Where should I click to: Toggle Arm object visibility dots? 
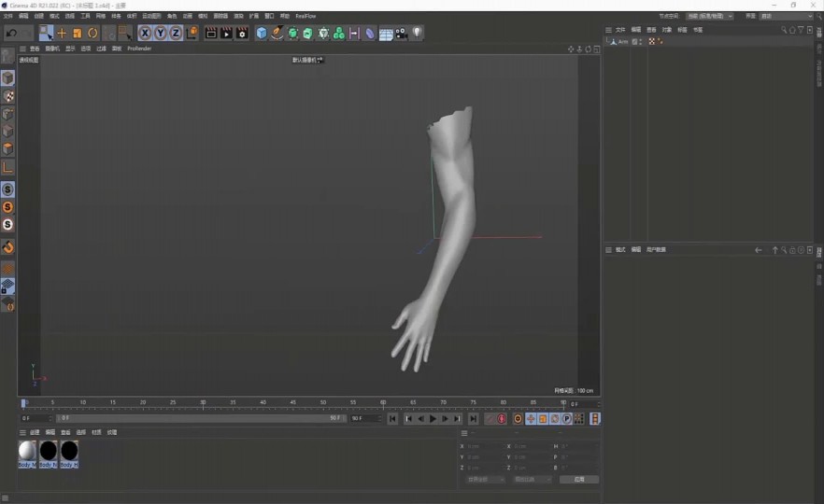641,41
